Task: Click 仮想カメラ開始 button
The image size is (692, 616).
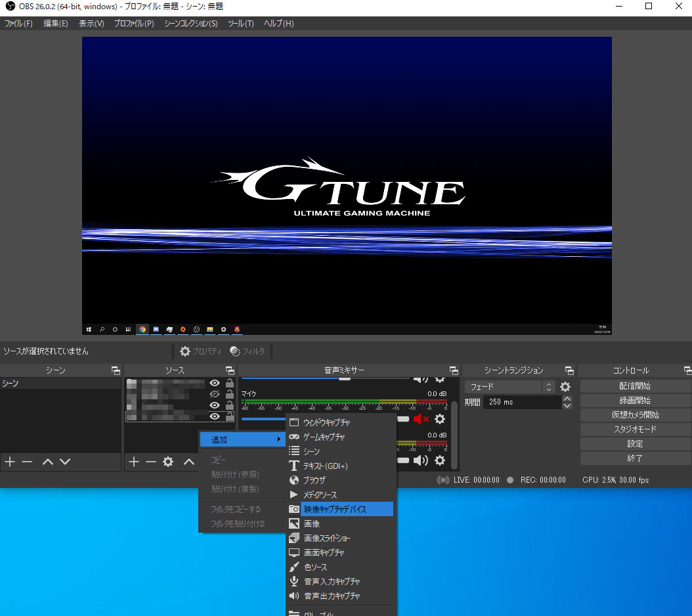Action: tap(635, 415)
